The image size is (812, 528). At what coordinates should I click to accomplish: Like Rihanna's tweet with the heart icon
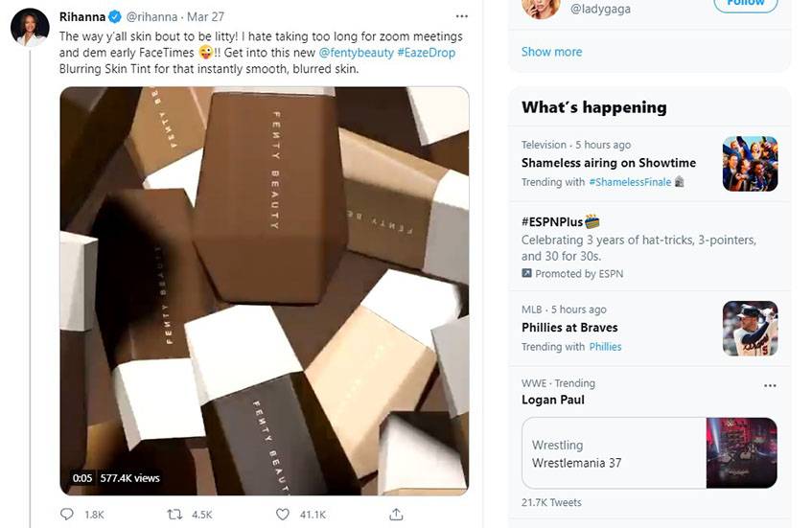point(283,515)
